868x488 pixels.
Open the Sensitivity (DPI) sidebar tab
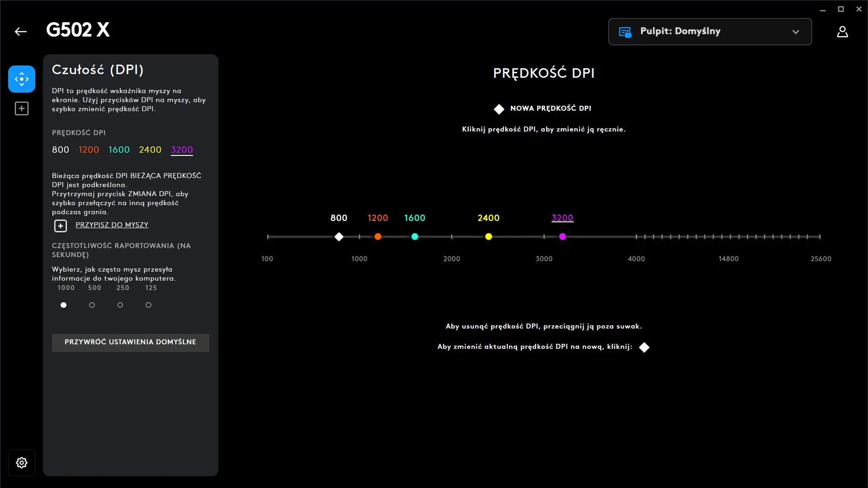click(22, 79)
